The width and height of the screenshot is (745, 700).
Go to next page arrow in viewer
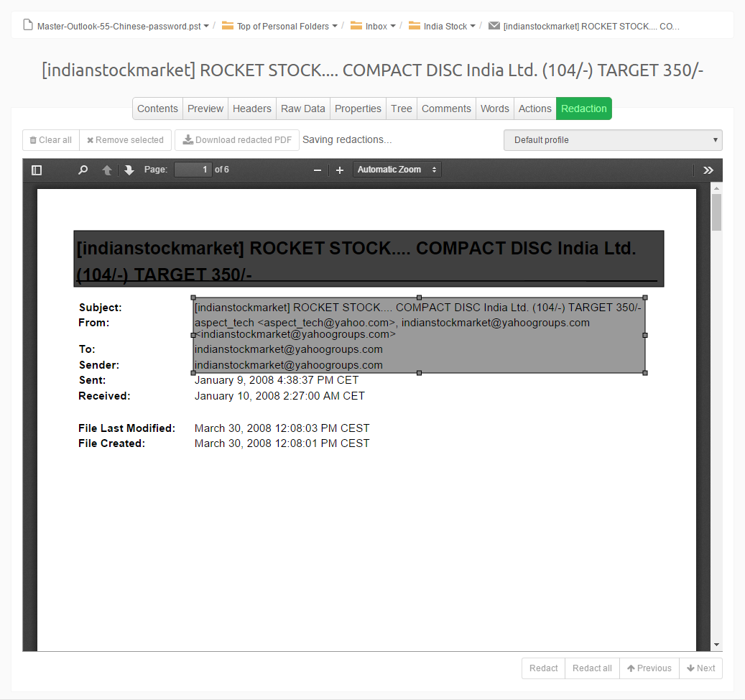coord(129,170)
